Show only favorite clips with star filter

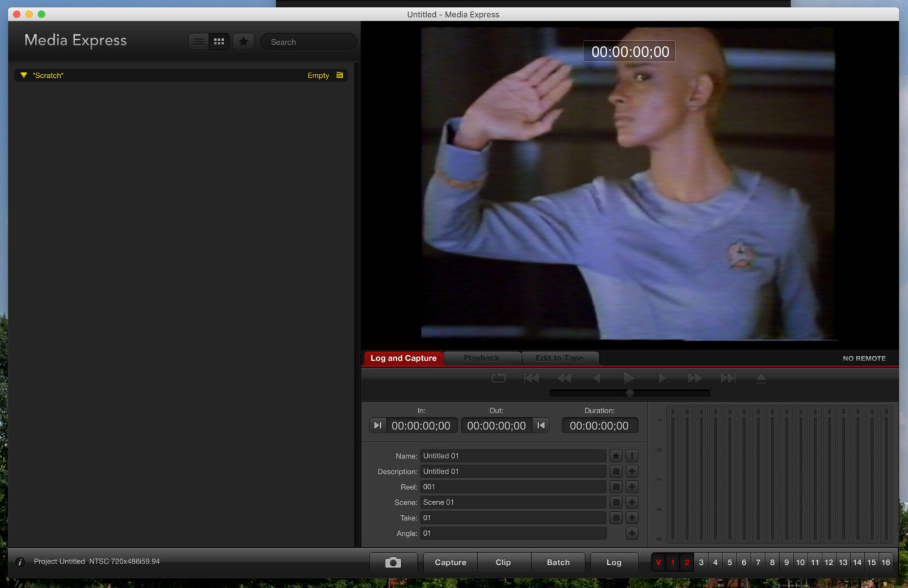click(243, 41)
